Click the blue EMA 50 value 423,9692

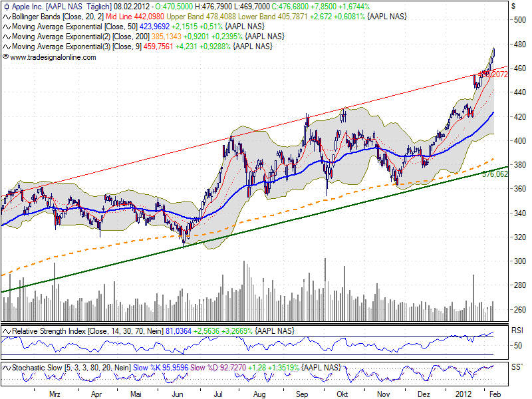point(154,27)
